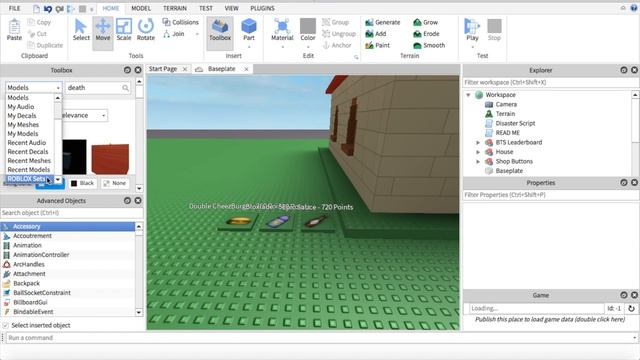The width and height of the screenshot is (640, 360).
Task: Select the None background option
Action: [115, 183]
